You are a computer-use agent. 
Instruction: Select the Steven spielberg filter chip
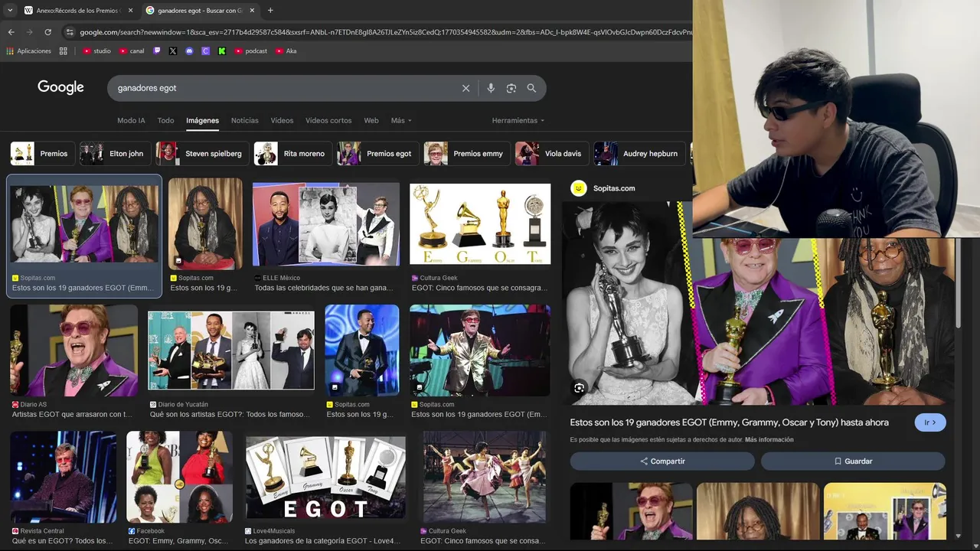pos(202,154)
